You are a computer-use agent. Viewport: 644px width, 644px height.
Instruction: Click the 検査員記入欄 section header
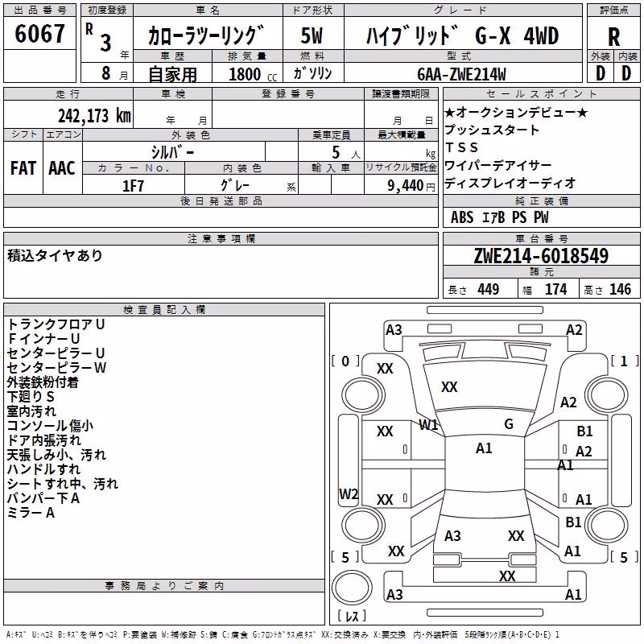(164, 310)
